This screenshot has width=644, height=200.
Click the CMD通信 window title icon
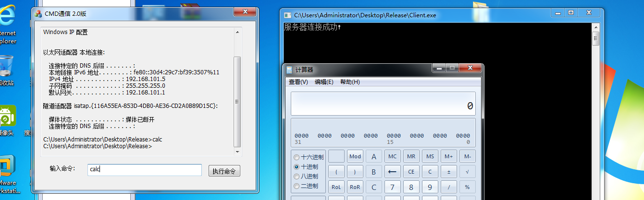[38, 13]
